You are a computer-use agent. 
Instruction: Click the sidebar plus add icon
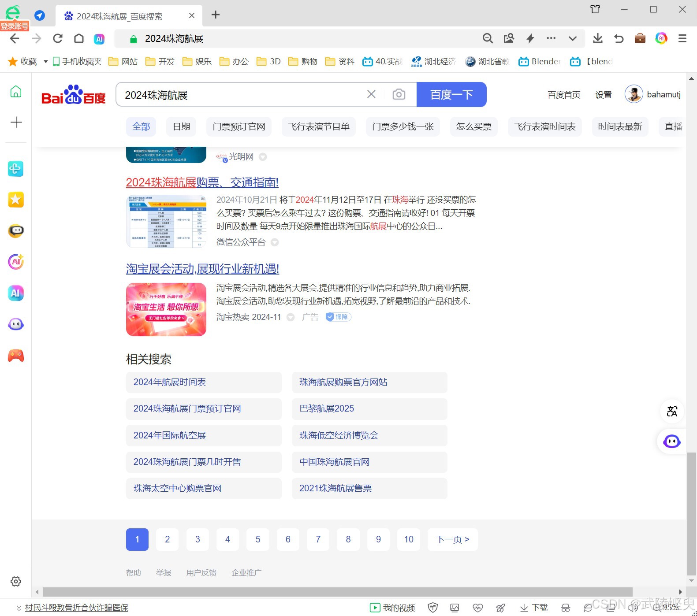(x=16, y=122)
